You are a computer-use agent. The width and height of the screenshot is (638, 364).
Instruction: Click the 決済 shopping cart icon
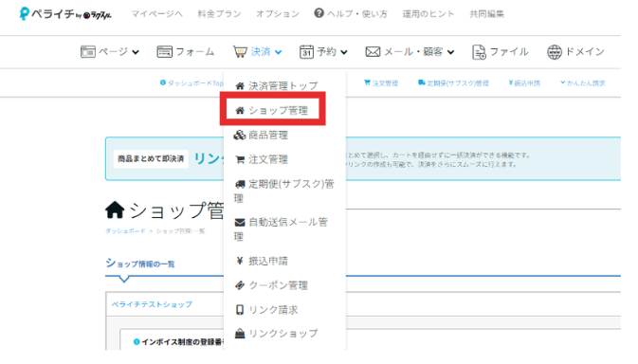point(240,52)
